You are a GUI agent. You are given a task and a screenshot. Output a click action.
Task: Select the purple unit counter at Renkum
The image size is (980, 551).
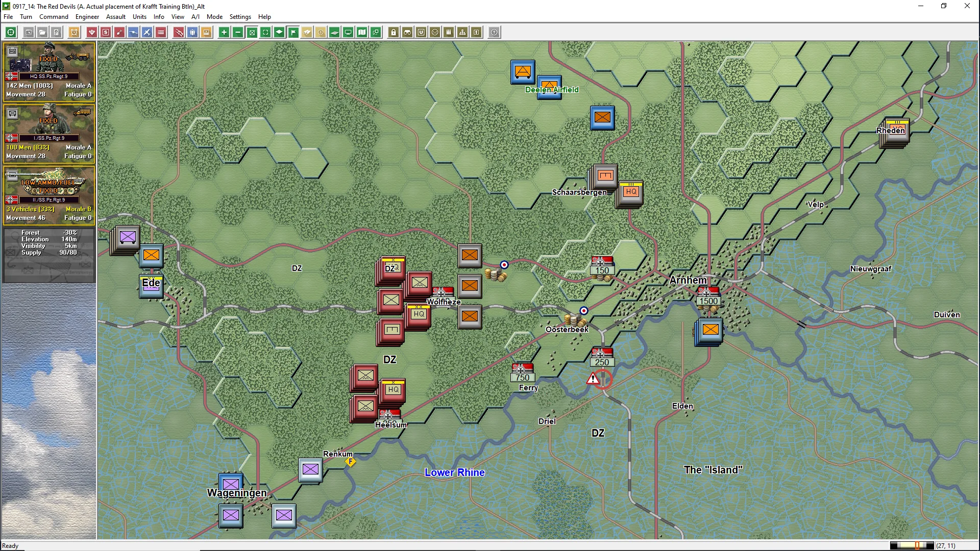(310, 470)
